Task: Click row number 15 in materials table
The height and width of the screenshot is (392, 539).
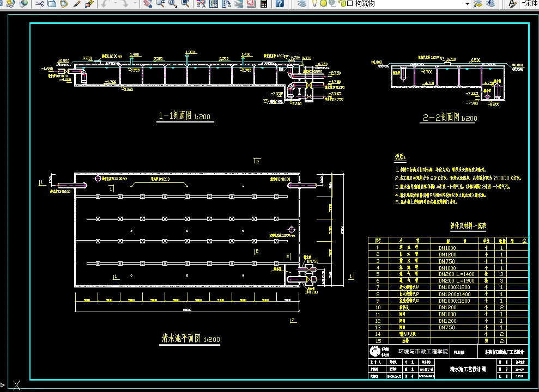Action: click(x=378, y=341)
